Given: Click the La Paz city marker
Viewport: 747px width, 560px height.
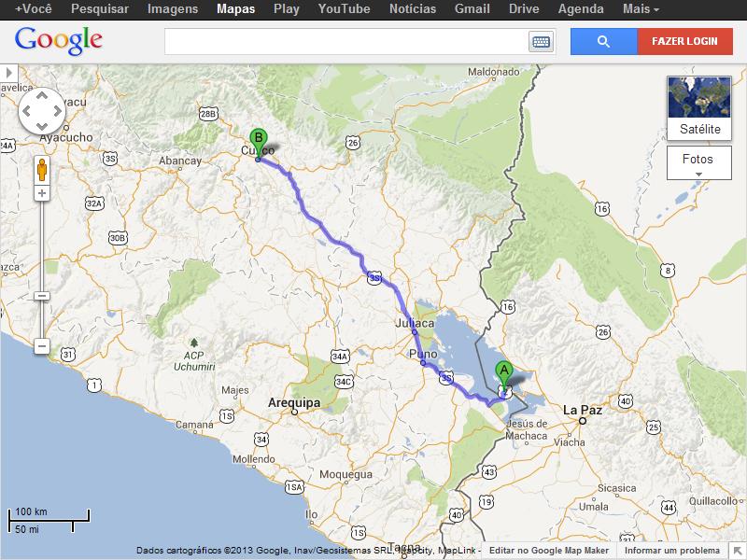Looking at the screenshot, I should [582, 421].
